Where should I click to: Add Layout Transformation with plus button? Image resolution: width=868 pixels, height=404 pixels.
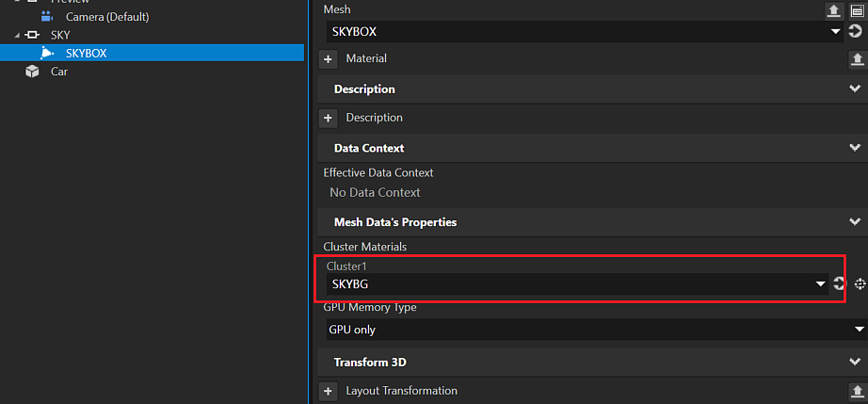click(x=329, y=391)
